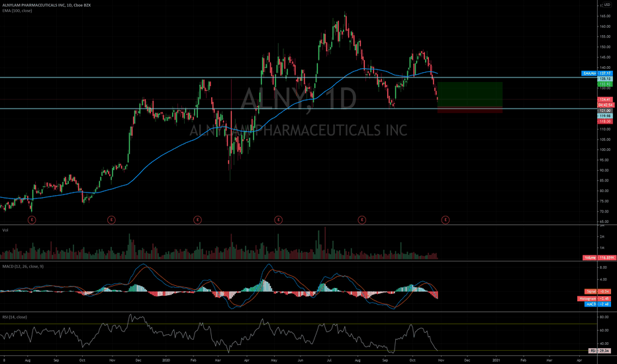
Task: Open the USD currency selector
Action: click(607, 5)
